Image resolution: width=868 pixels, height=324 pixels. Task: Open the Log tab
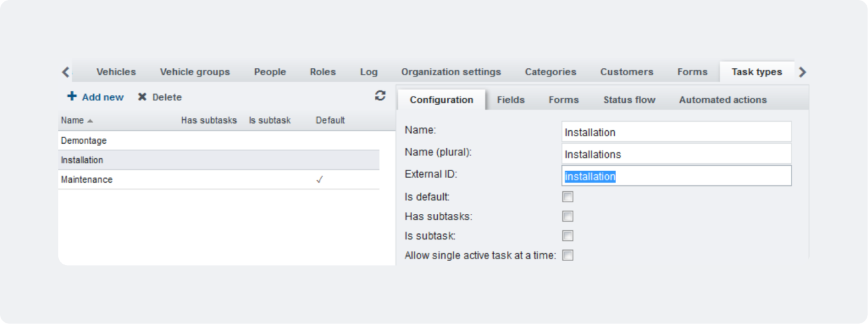click(x=369, y=72)
